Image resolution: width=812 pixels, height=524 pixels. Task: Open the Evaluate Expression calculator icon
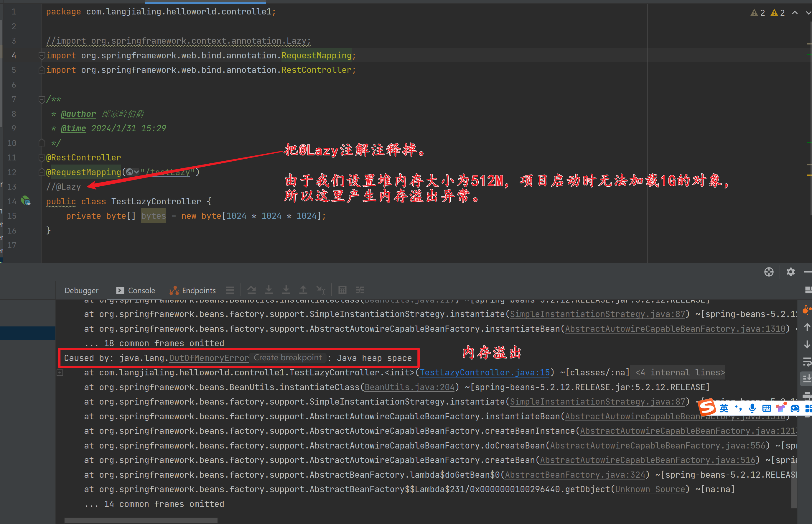click(342, 290)
